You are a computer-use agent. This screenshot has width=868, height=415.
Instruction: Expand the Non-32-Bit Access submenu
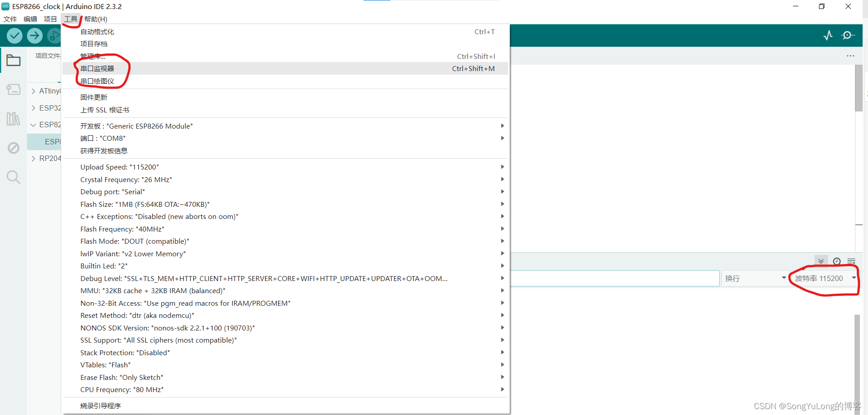pos(285,303)
